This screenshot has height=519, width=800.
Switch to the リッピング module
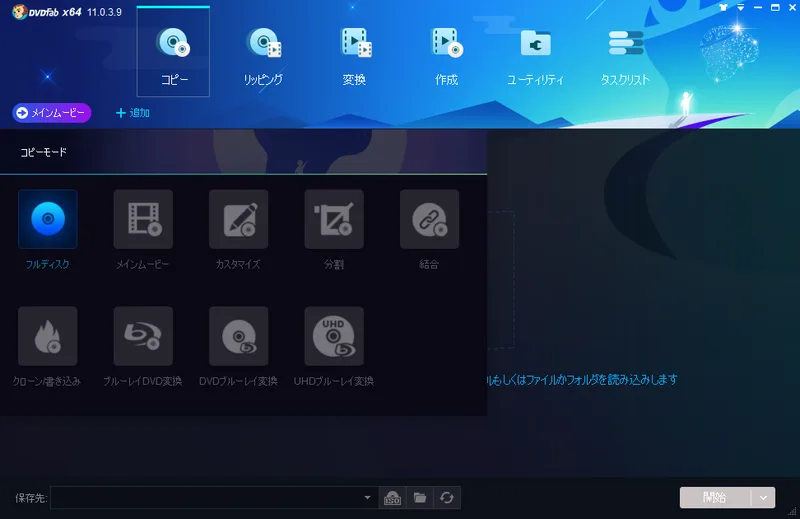click(263, 56)
